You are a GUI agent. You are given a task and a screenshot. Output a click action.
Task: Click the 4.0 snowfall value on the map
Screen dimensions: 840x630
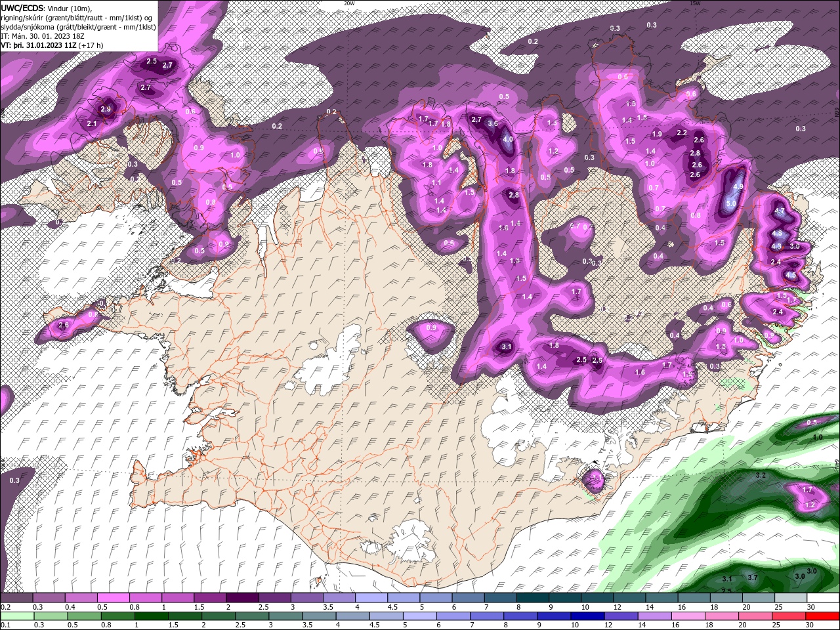point(507,139)
